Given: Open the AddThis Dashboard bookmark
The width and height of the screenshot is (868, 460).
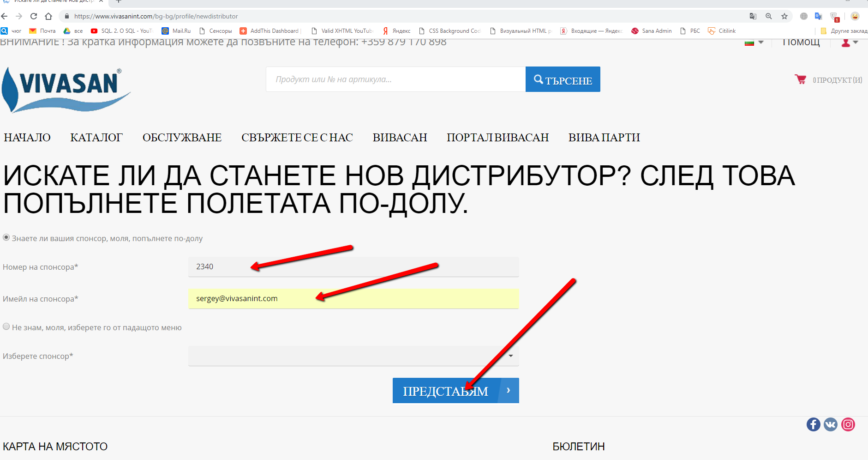Looking at the screenshot, I should point(270,31).
